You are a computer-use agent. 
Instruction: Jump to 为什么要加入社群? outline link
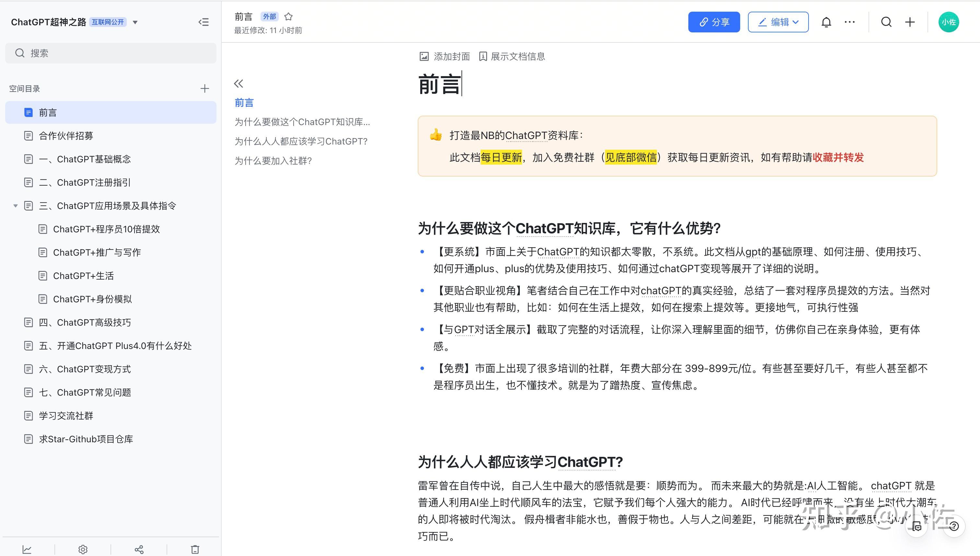pos(273,161)
